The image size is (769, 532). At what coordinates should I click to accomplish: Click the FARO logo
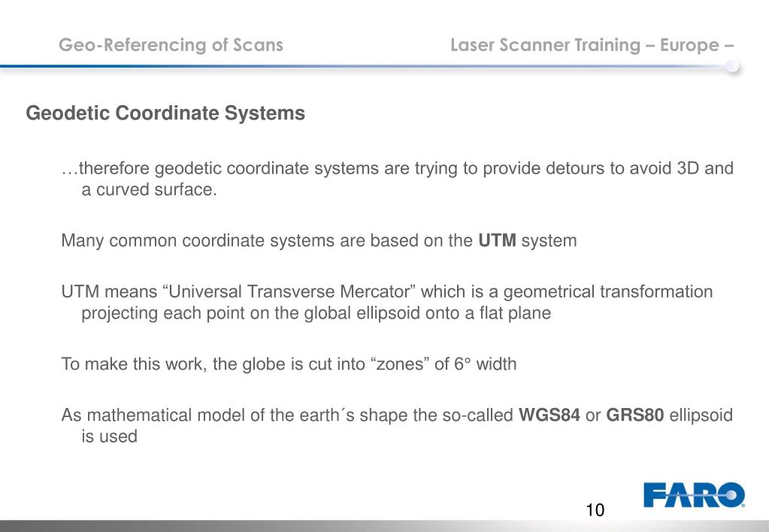[695, 494]
